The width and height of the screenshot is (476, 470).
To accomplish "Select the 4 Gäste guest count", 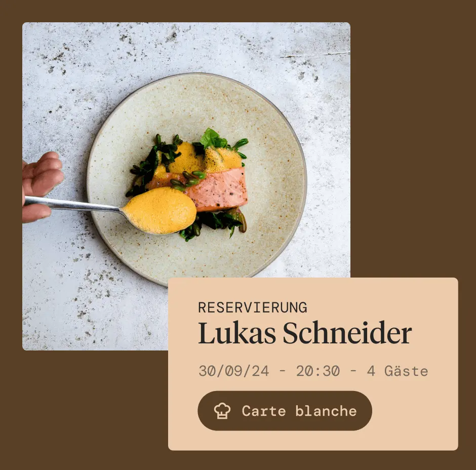I will (398, 371).
